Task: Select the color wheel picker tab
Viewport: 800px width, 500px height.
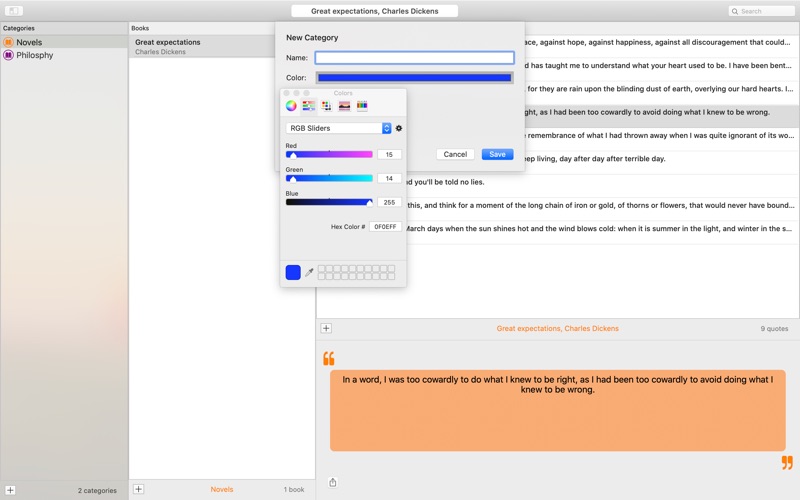Action: [291, 106]
